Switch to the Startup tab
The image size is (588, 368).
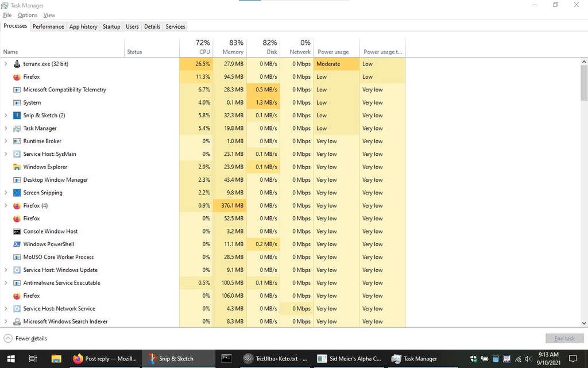(x=111, y=26)
